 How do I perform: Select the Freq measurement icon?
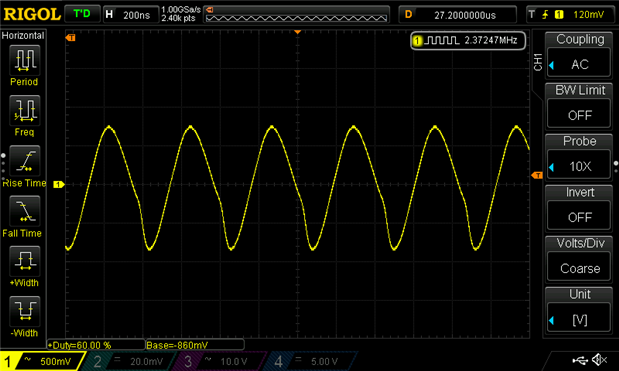coord(24,110)
